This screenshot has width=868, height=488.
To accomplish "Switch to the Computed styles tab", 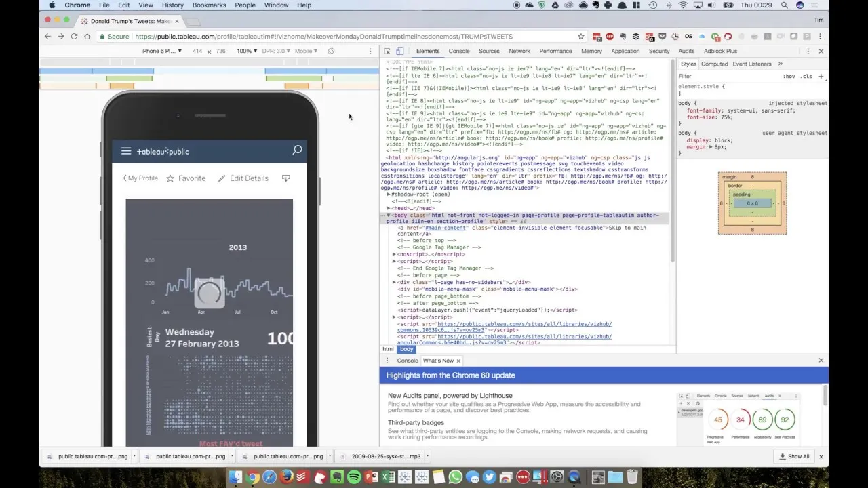I will coord(715,64).
